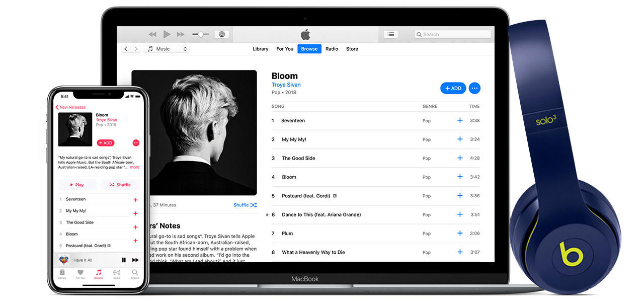Open the AirPlay output icon

(x=221, y=34)
